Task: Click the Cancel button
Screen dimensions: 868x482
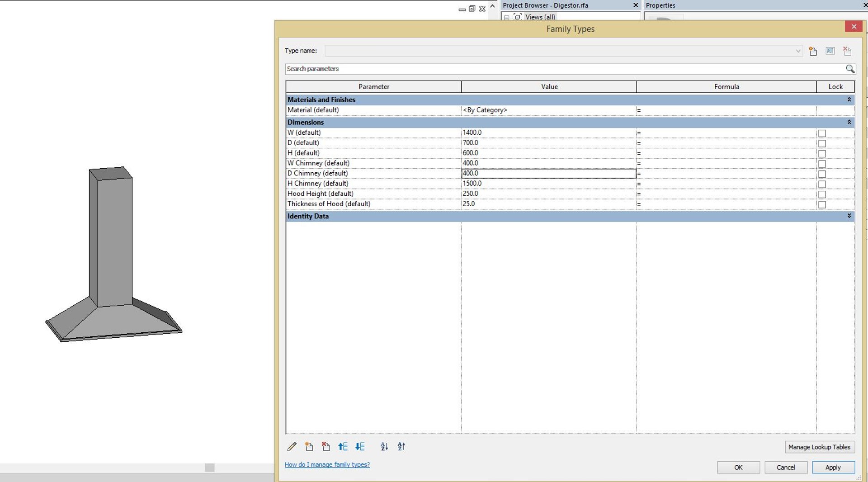Action: [x=786, y=467]
